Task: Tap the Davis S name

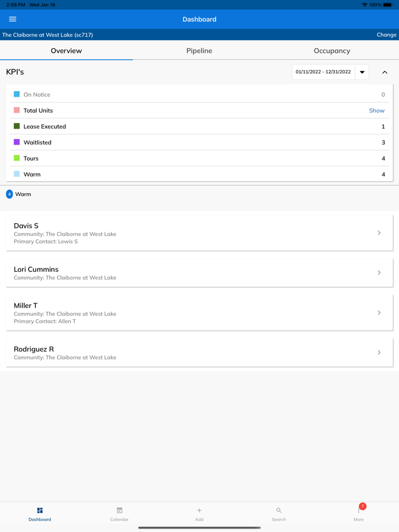Action: [x=26, y=226]
